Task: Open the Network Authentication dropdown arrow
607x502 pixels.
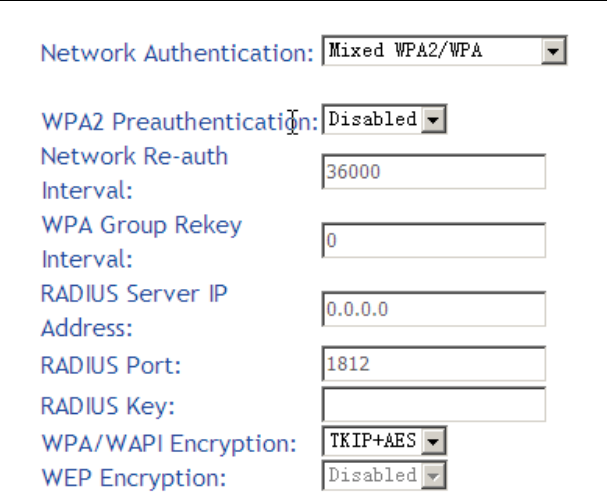Action: pyautogui.click(x=553, y=50)
